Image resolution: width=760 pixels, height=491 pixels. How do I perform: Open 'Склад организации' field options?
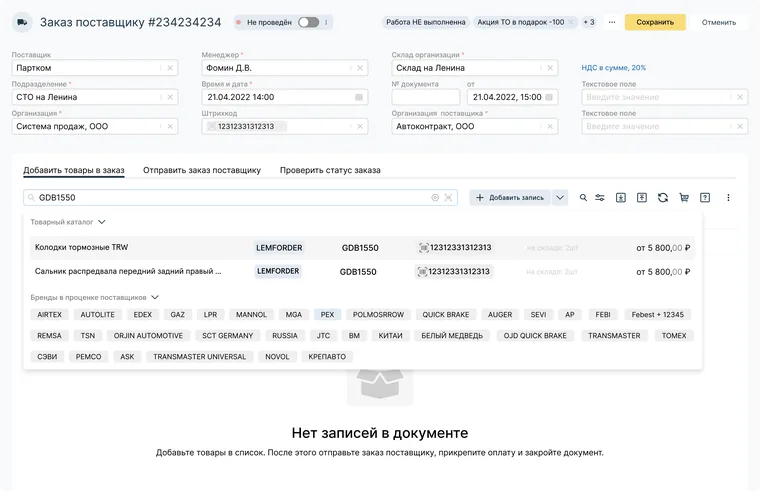(540, 68)
